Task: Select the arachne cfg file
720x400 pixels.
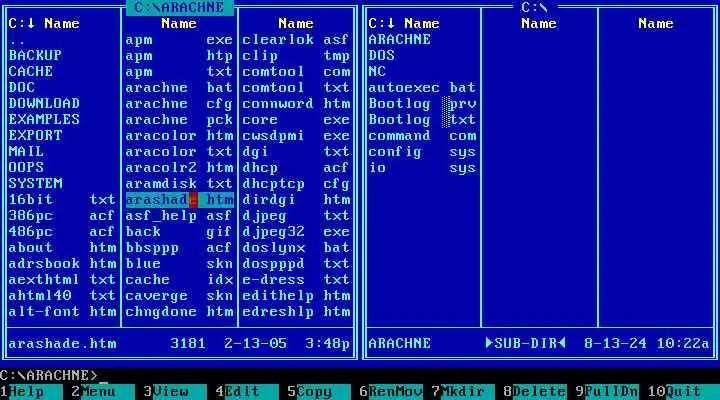Action: (x=180, y=104)
